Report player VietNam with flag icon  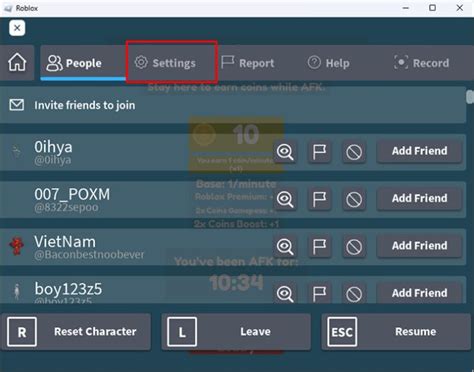[319, 247]
